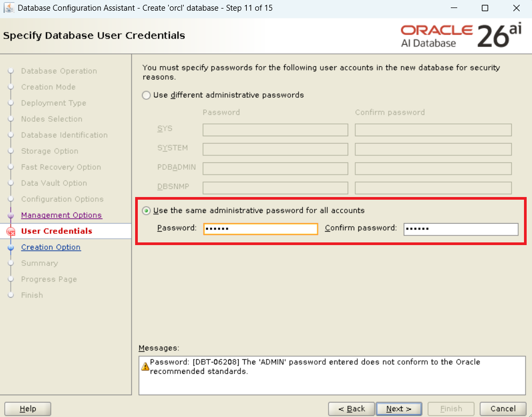Screen dimensions: 532x417
Task: Go to the Creation Option step
Action: click(x=51, y=247)
